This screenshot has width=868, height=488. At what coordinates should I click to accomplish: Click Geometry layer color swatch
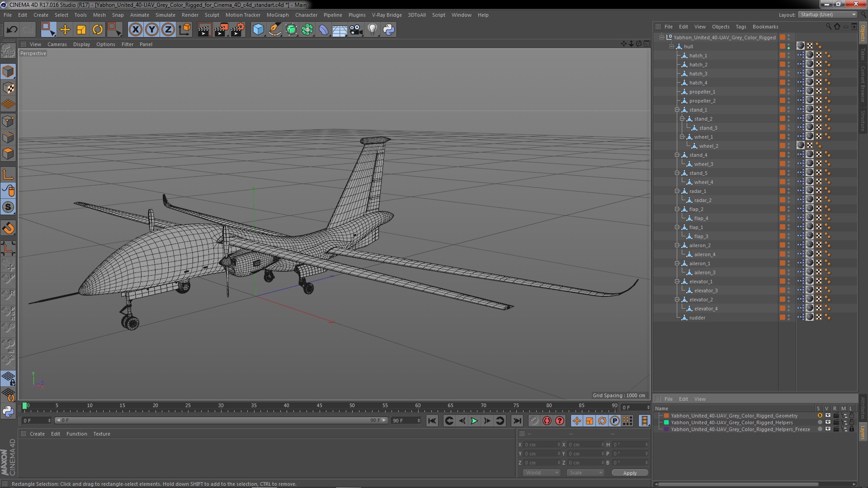tap(666, 416)
